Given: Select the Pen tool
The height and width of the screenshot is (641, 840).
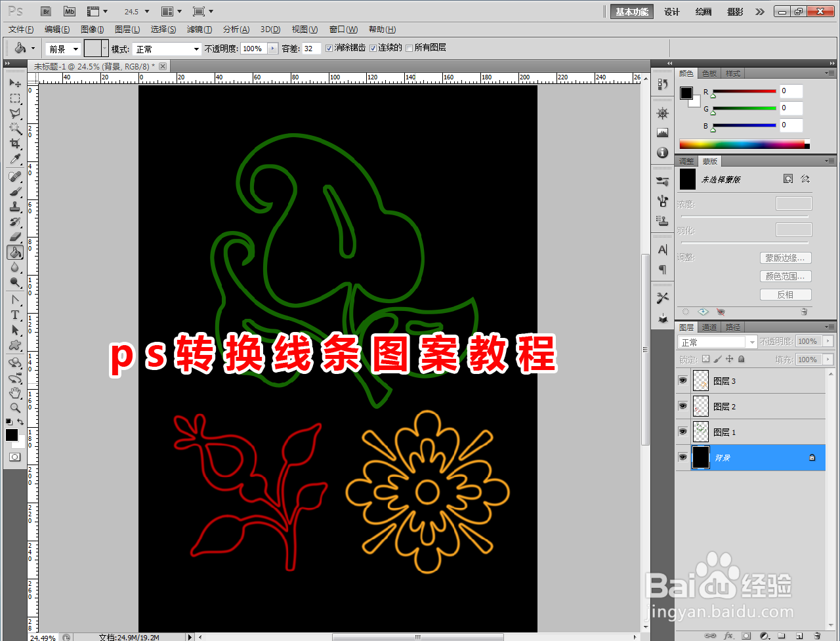Looking at the screenshot, I should pos(15,300).
